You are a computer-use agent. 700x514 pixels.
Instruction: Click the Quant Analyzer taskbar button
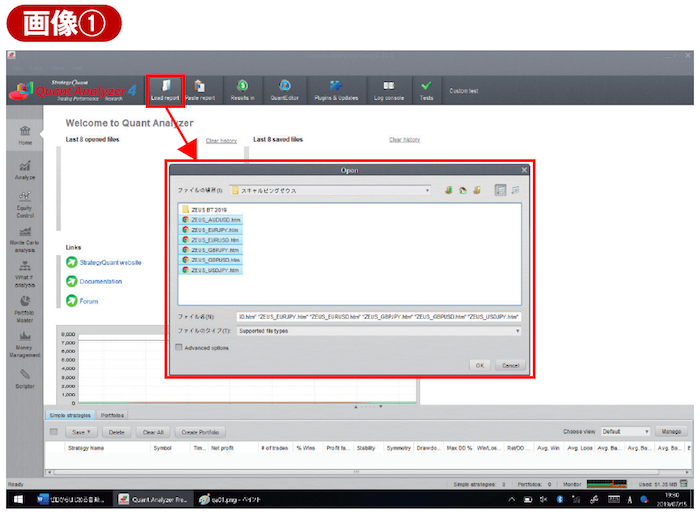coord(154,499)
